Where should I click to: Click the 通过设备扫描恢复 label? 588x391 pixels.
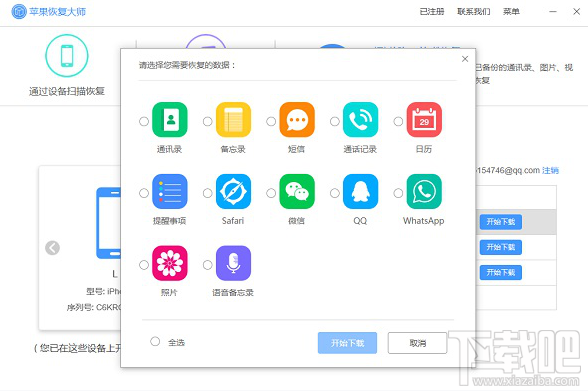point(67,91)
